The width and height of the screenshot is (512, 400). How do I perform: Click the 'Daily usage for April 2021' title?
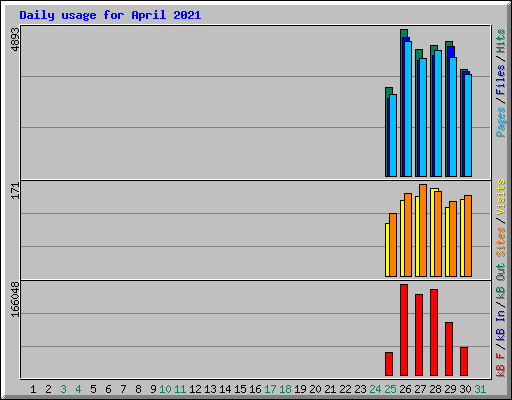[110, 15]
